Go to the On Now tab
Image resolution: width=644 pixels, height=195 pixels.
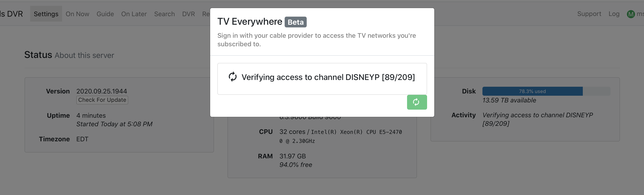(77, 14)
